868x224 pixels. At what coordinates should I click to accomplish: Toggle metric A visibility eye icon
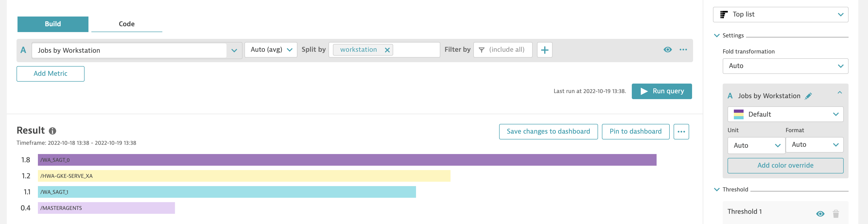coord(667,50)
